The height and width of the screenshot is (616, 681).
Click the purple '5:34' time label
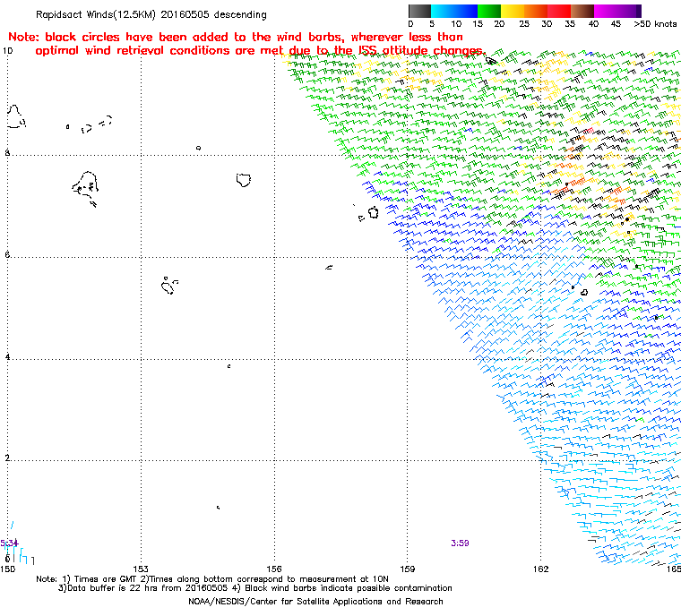[9, 543]
